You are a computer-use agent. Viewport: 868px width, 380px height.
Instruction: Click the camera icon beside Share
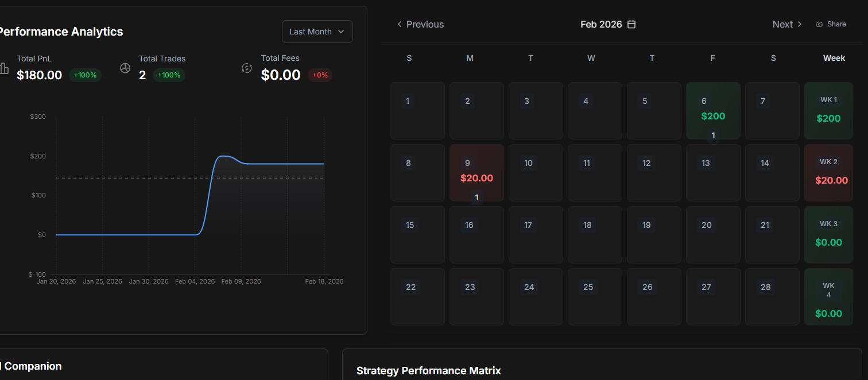[x=818, y=24]
